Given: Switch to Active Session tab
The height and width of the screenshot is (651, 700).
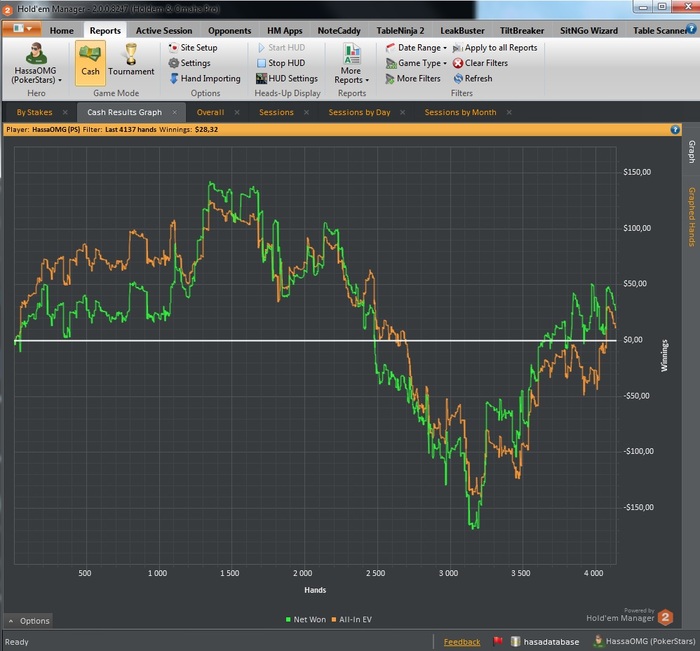Looking at the screenshot, I should (x=164, y=30).
